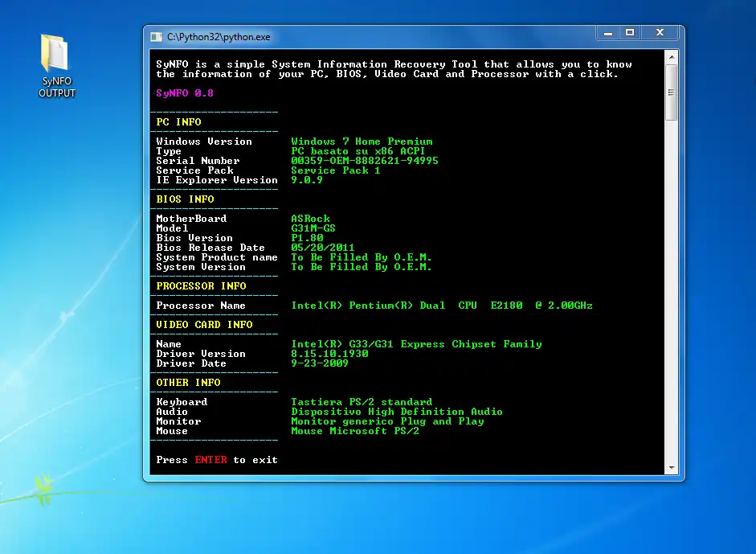The width and height of the screenshot is (756, 554).
Task: Click the 9.0.9 IE version value
Action: (x=307, y=180)
